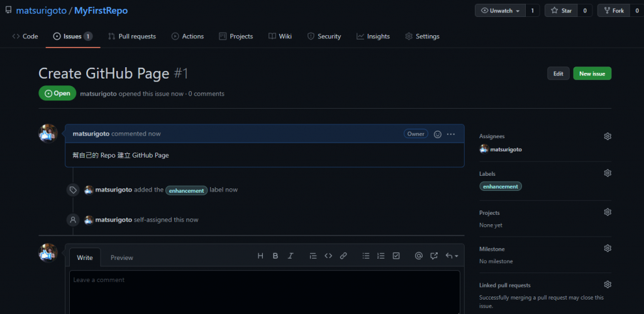Click the large avatar beside the first comment
Image resolution: width=644 pixels, height=314 pixels.
48,134
